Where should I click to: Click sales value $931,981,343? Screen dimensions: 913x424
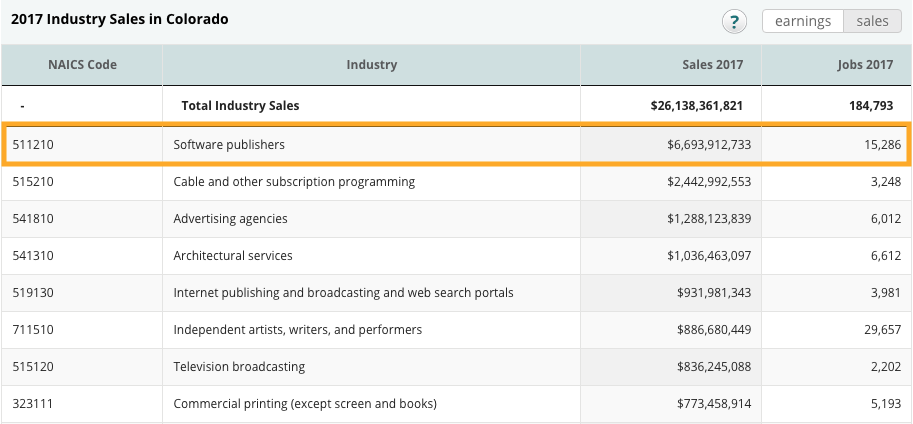[x=714, y=293]
